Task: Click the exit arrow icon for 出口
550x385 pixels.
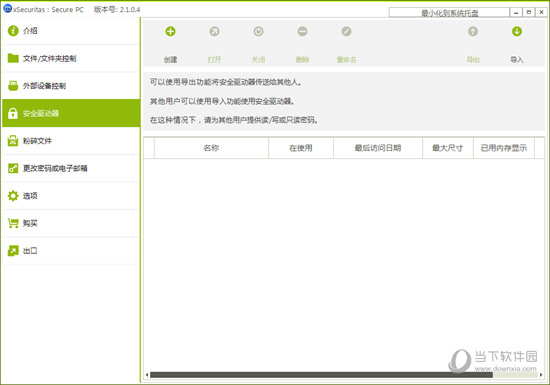Action: tap(13, 251)
